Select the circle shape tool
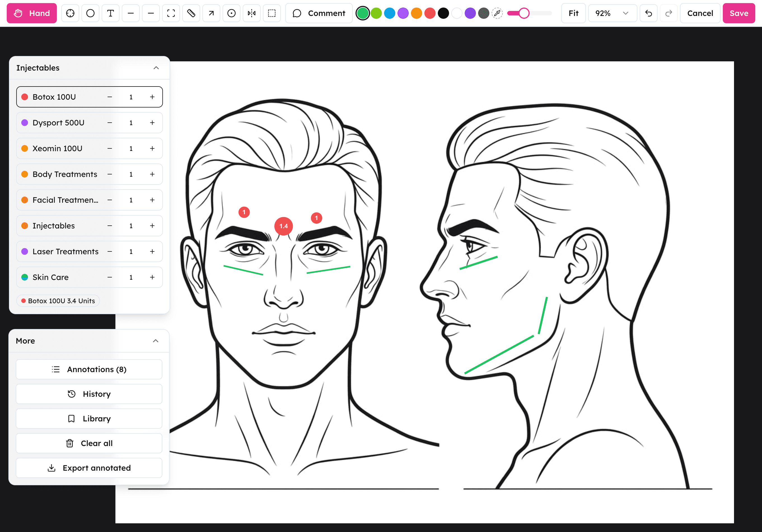 (90, 13)
